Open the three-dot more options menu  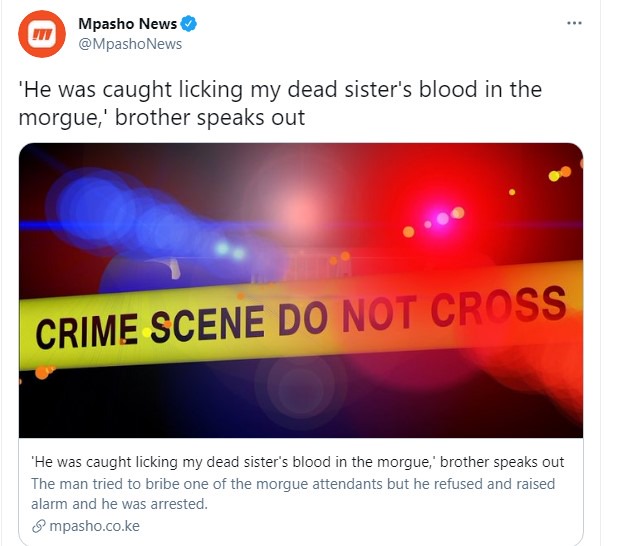coord(574,23)
